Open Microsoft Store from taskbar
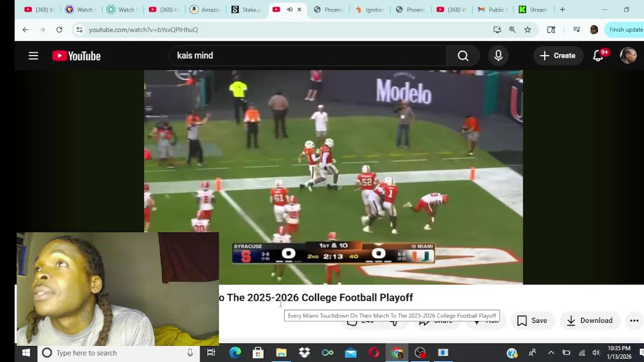This screenshot has width=644, height=362. click(x=258, y=353)
